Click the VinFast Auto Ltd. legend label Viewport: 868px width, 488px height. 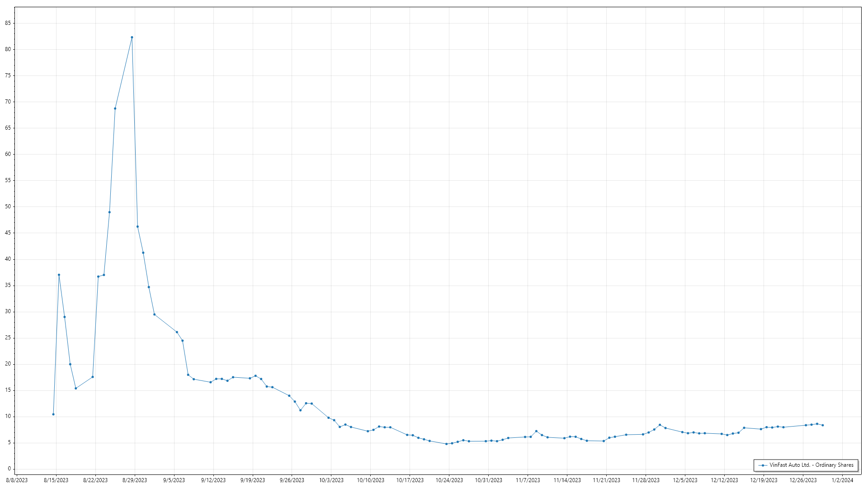coord(811,465)
